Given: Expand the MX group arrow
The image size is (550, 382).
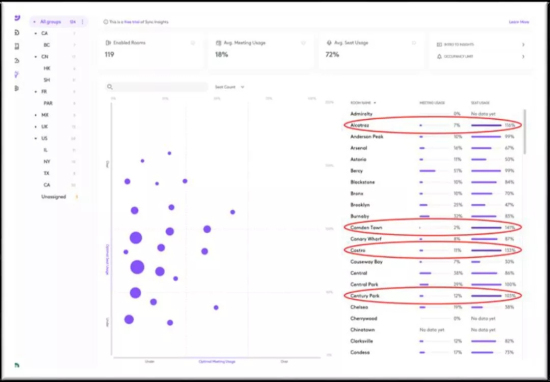Looking at the screenshot, I should [35, 115].
